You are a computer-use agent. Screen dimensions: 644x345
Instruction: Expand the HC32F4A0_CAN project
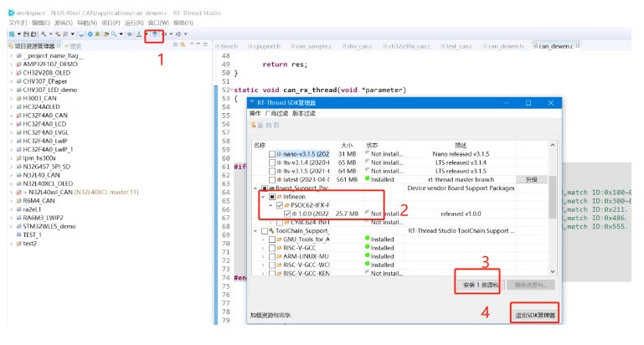[11, 116]
